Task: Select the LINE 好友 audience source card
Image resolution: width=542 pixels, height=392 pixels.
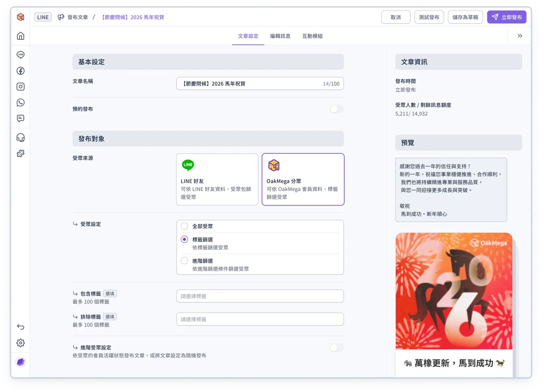Action: (x=217, y=179)
